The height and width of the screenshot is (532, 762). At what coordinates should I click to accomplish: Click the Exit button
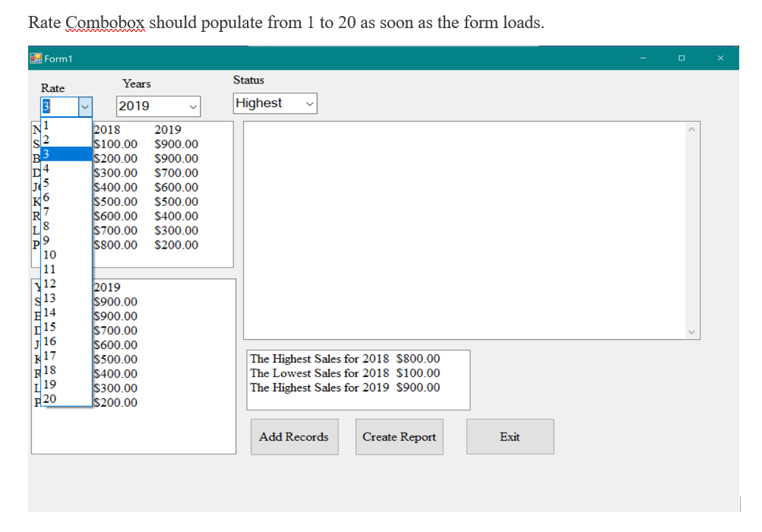tap(510, 436)
